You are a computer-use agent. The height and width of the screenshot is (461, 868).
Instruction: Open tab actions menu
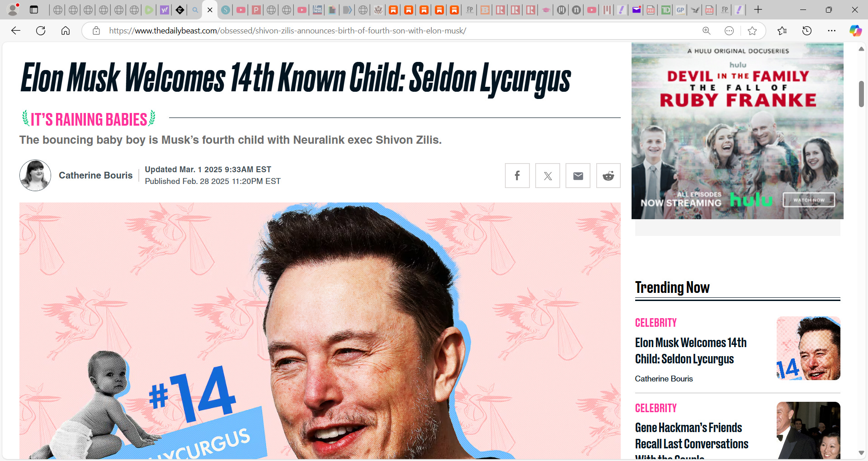pyautogui.click(x=34, y=9)
